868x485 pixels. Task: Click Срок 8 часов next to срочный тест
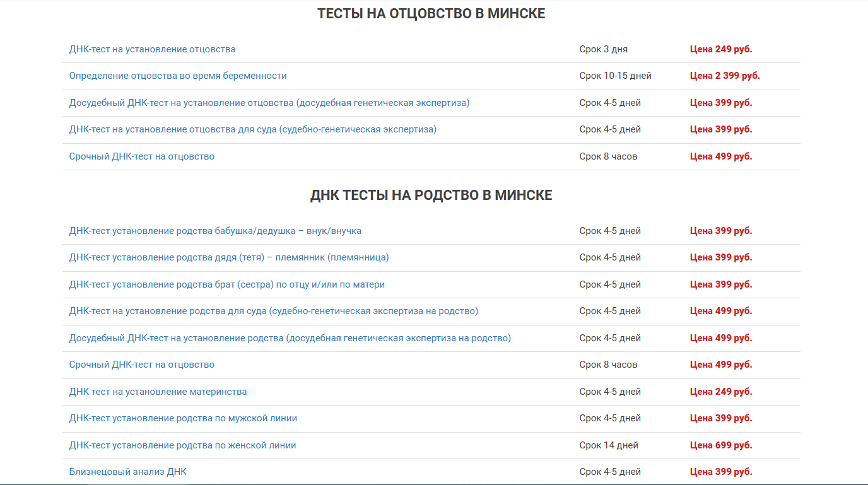point(608,156)
